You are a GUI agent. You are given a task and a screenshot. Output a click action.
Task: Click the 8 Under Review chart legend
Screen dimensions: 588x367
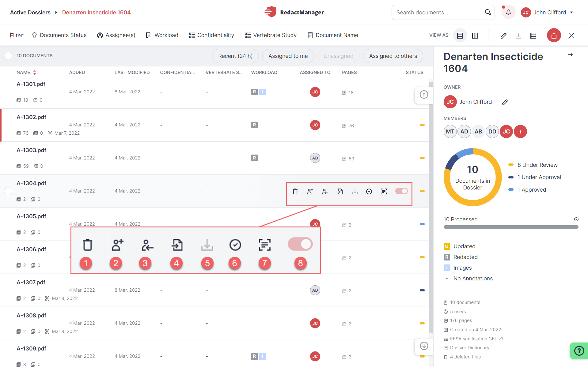click(x=533, y=165)
